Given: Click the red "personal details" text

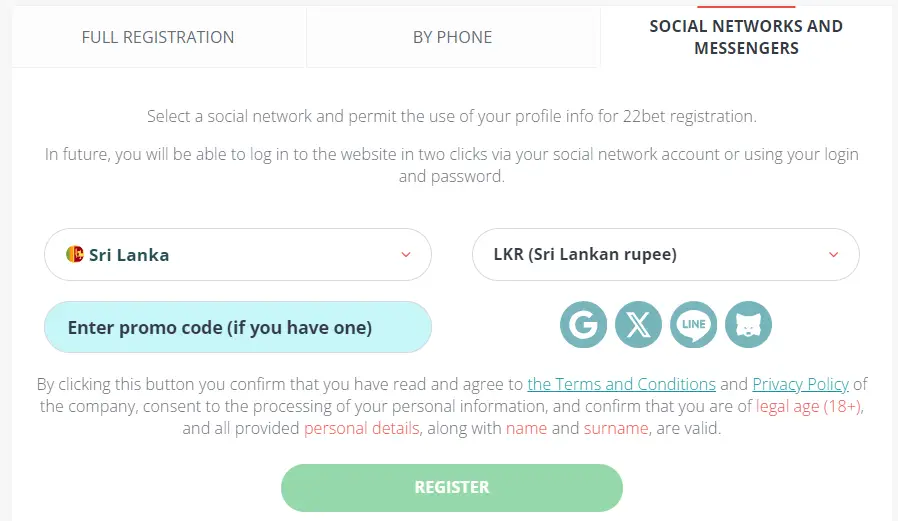Looking at the screenshot, I should [x=361, y=428].
